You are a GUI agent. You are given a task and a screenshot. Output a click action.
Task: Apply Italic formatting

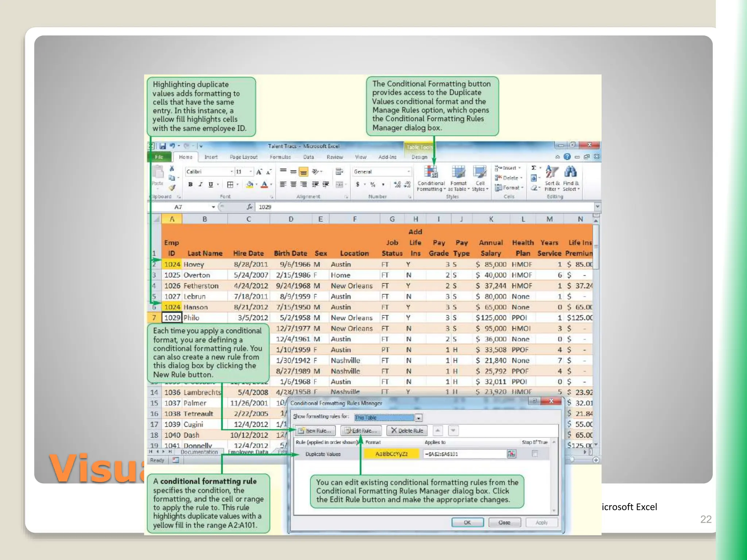click(x=200, y=184)
